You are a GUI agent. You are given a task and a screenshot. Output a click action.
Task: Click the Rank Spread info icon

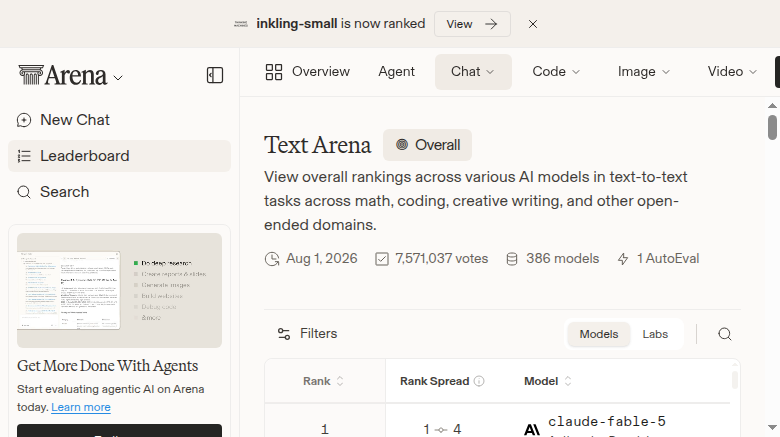pyautogui.click(x=479, y=381)
